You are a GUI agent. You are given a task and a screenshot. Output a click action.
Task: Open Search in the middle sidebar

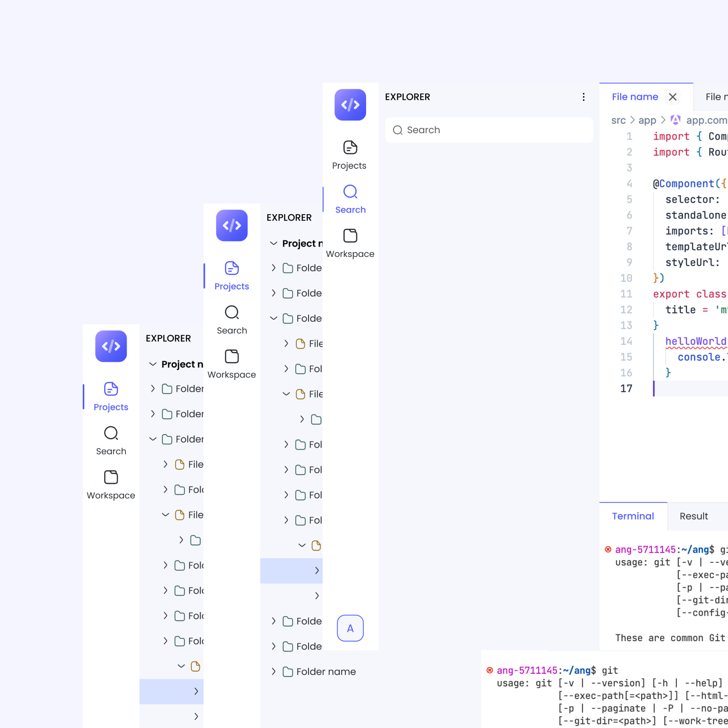coord(232,320)
